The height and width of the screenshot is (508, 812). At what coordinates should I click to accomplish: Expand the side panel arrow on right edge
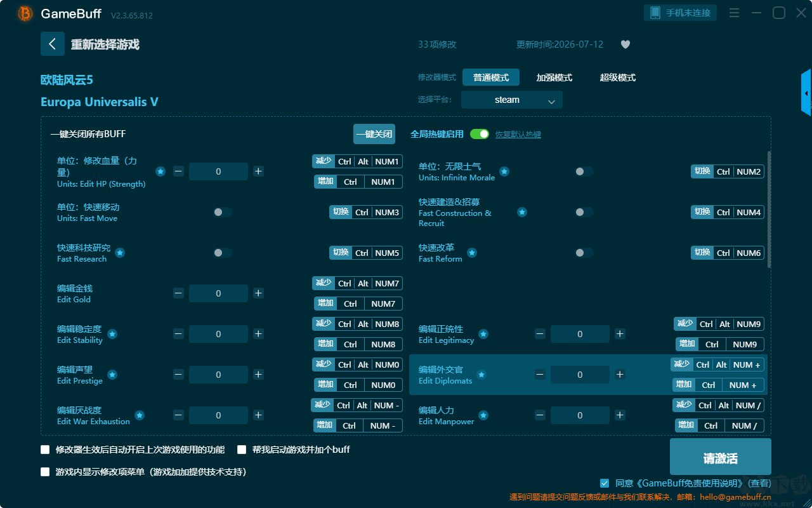coord(806,93)
